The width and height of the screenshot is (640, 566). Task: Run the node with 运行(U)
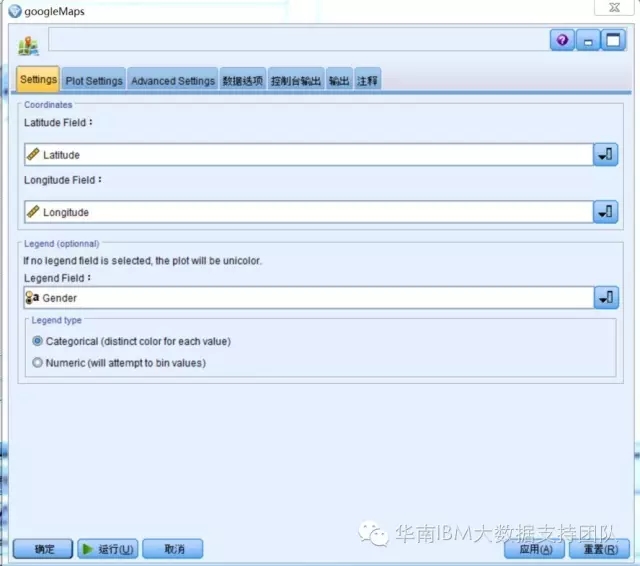point(108,549)
